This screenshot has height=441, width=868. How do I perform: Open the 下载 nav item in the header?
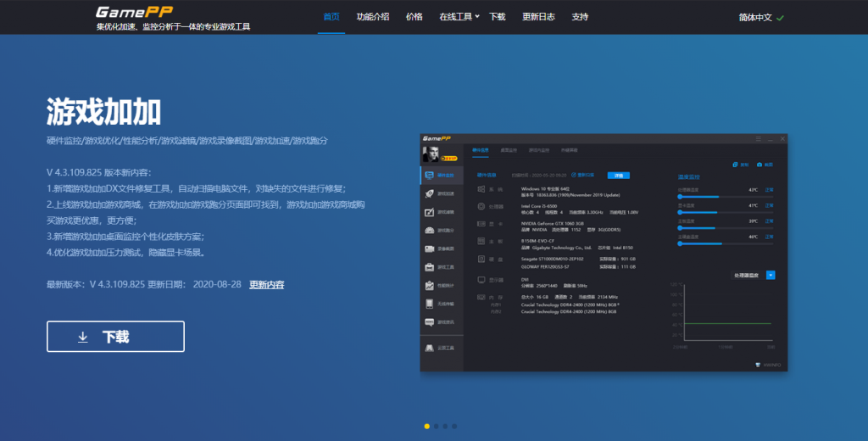coord(497,17)
